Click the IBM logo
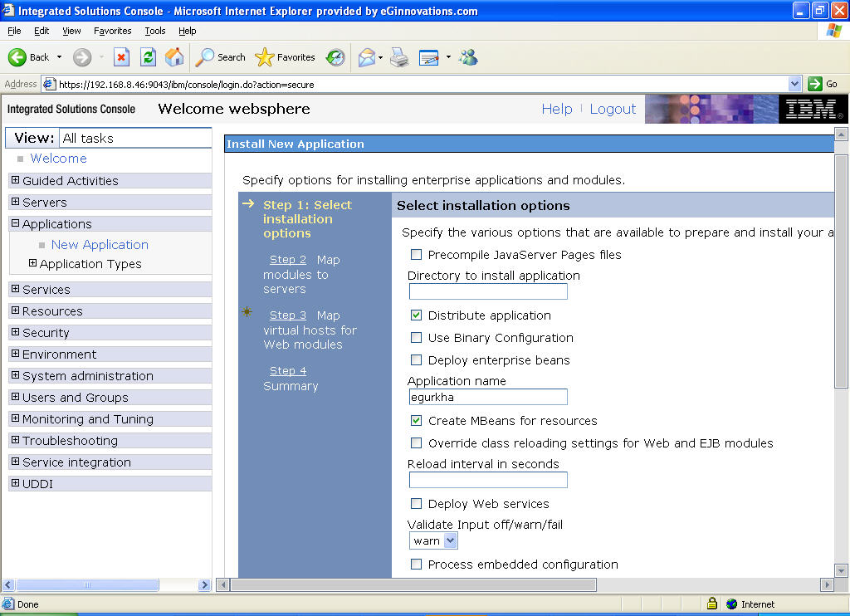850x616 pixels. pos(812,109)
